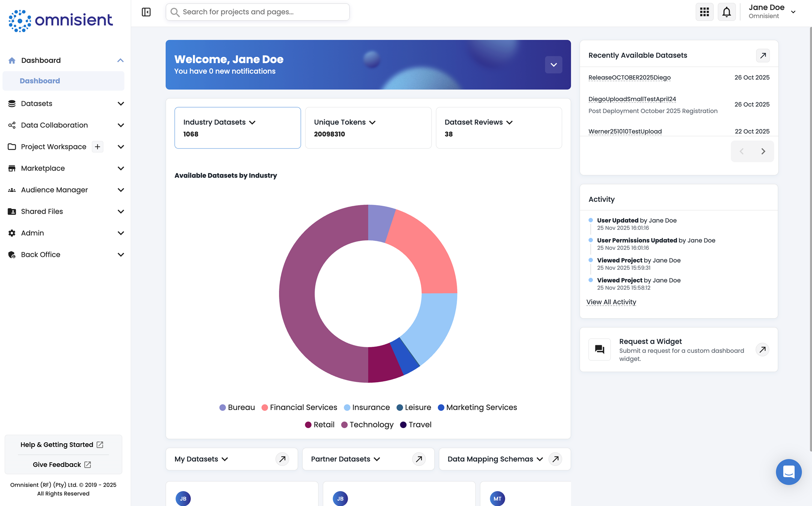This screenshot has width=812, height=506.
Task: Collapse the Dashboard section
Action: point(121,60)
